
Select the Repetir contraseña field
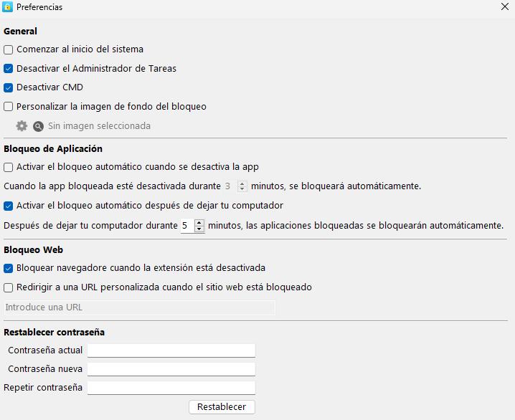click(171, 388)
